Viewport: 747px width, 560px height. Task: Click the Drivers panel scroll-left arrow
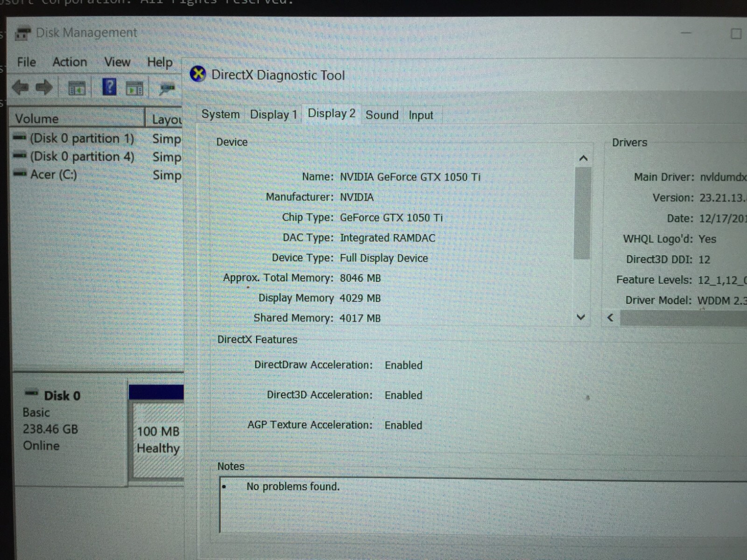(610, 318)
